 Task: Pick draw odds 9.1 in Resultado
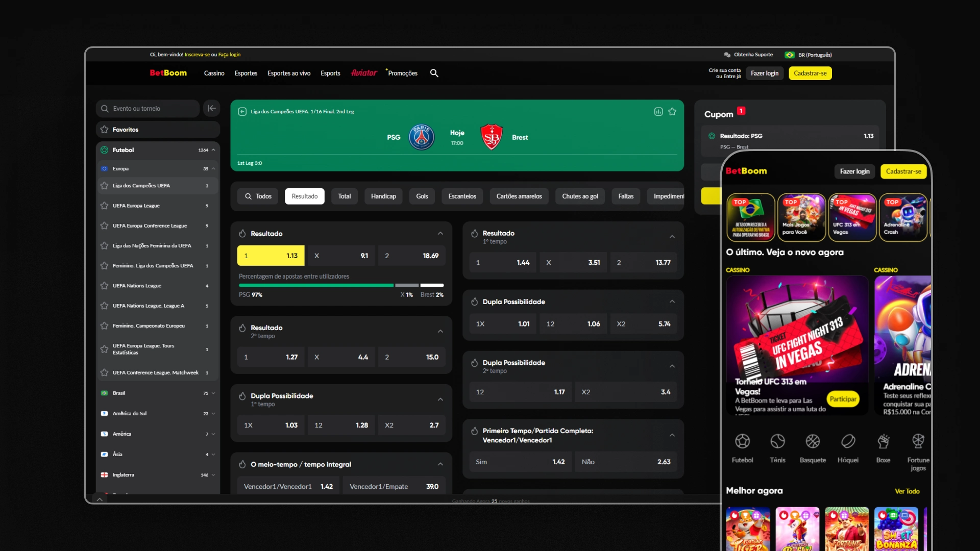click(341, 256)
